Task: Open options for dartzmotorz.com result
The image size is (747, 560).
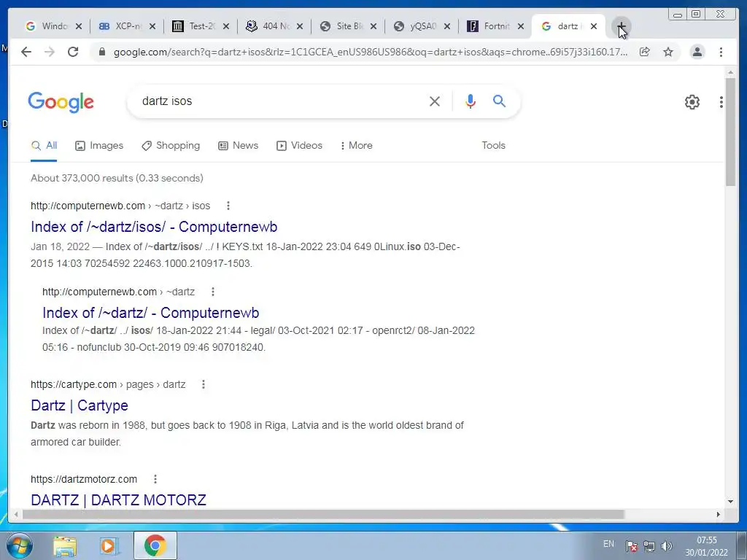Action: click(155, 479)
